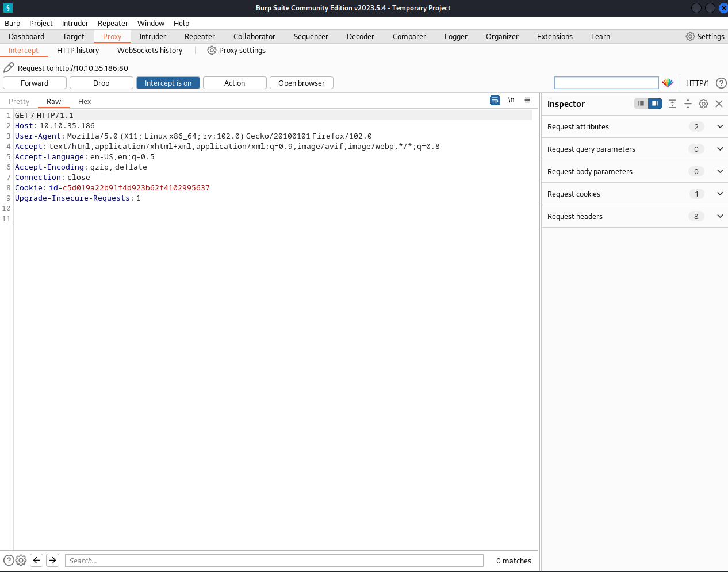Switch to HTTP history tab
The width and height of the screenshot is (728, 572).
click(78, 51)
